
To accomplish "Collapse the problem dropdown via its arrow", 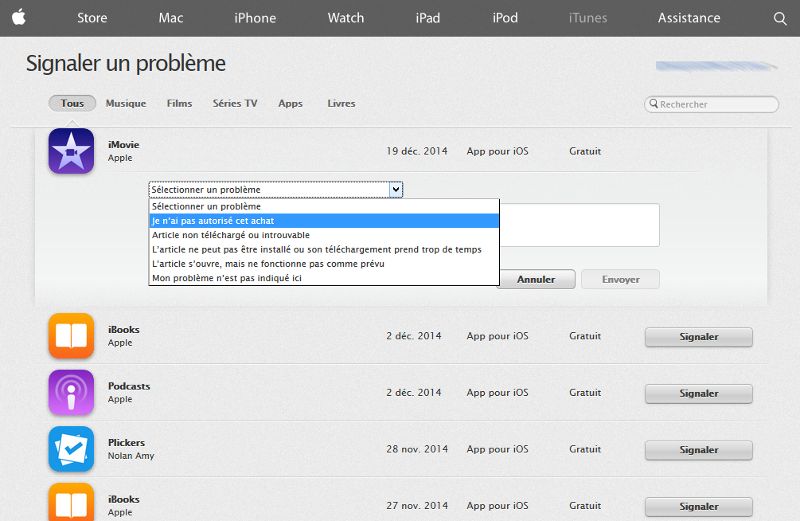I will tap(396, 189).
